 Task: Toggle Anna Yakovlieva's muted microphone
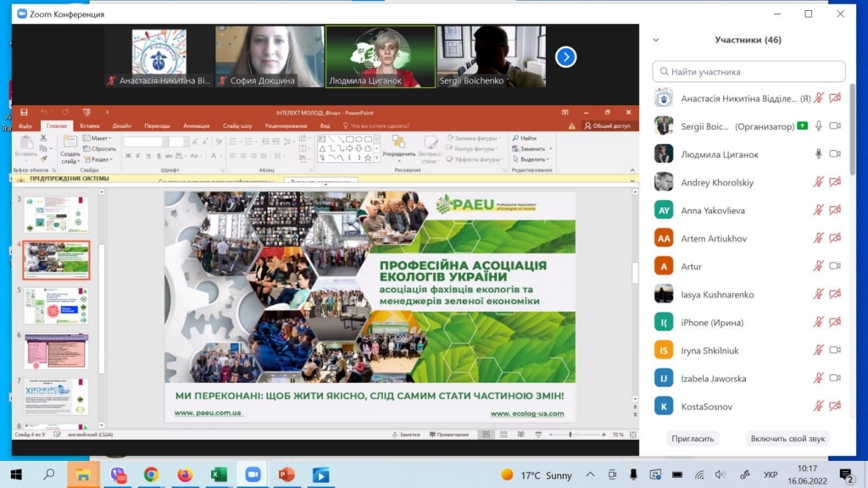pos(818,210)
